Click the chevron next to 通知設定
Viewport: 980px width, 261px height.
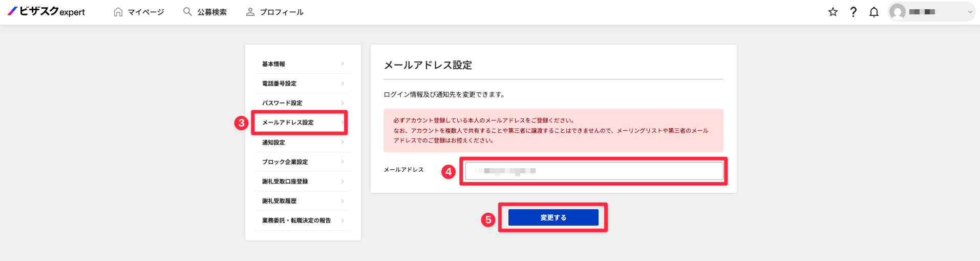click(x=343, y=142)
